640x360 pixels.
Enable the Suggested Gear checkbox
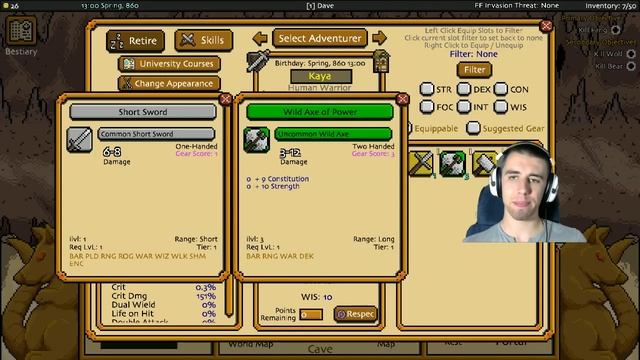473,128
